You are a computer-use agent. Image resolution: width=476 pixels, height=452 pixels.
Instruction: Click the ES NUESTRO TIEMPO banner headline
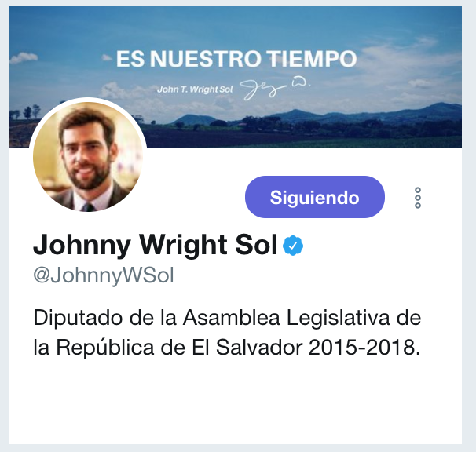[236, 59]
